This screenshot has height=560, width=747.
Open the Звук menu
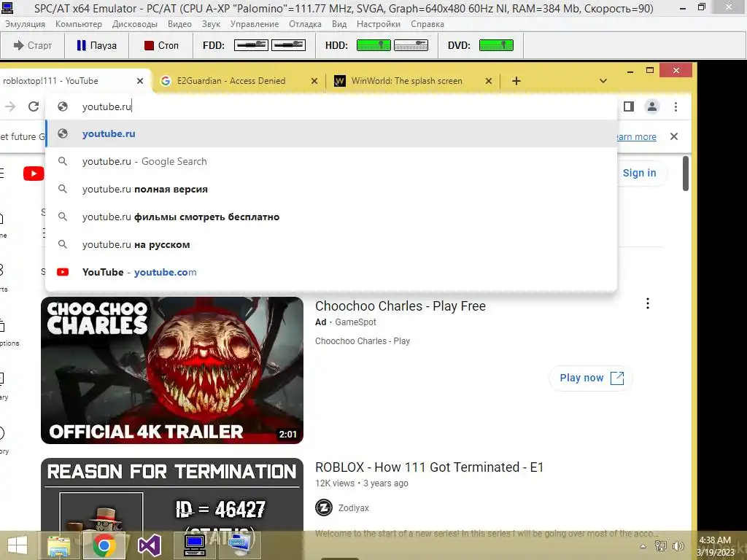(211, 24)
